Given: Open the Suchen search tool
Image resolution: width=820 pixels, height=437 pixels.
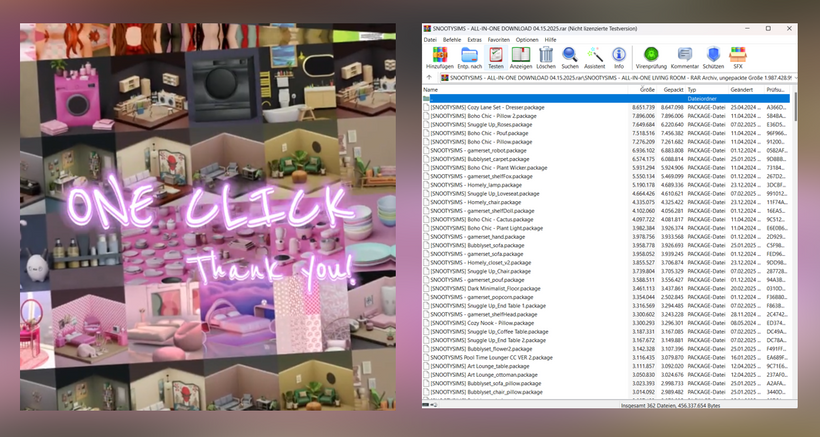Looking at the screenshot, I should [570, 55].
